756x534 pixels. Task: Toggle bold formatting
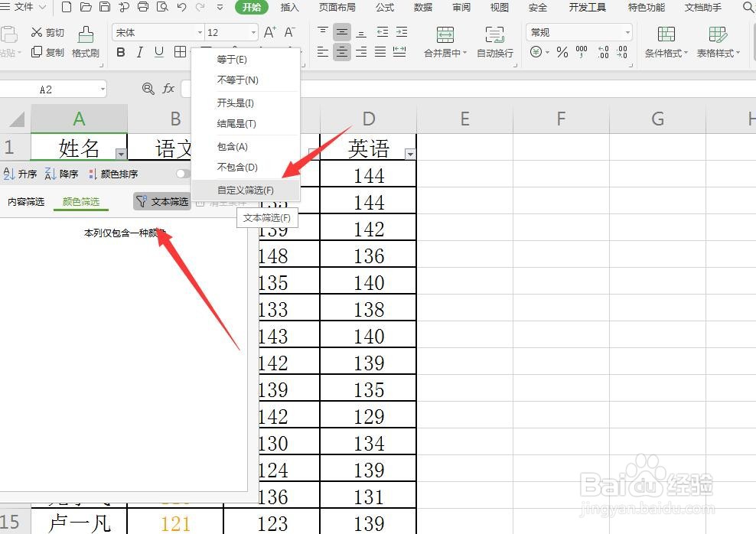(x=120, y=52)
